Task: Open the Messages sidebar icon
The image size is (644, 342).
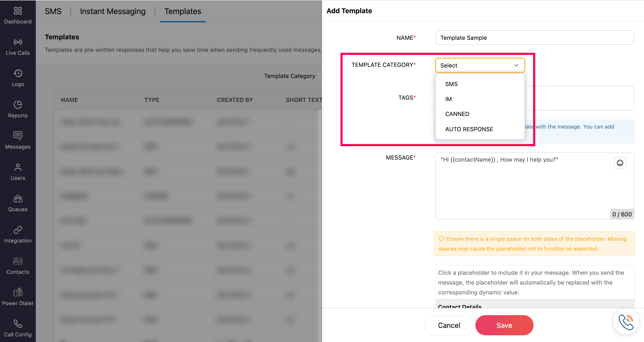Action: pyautogui.click(x=18, y=136)
